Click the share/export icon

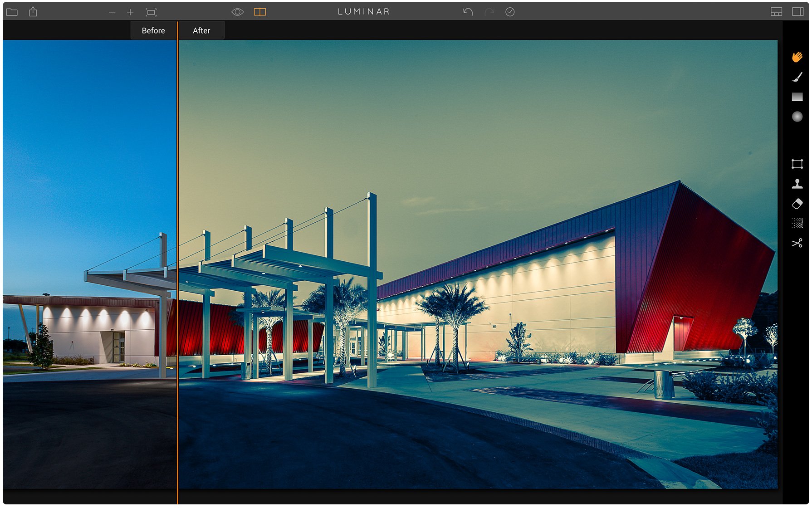tap(33, 12)
